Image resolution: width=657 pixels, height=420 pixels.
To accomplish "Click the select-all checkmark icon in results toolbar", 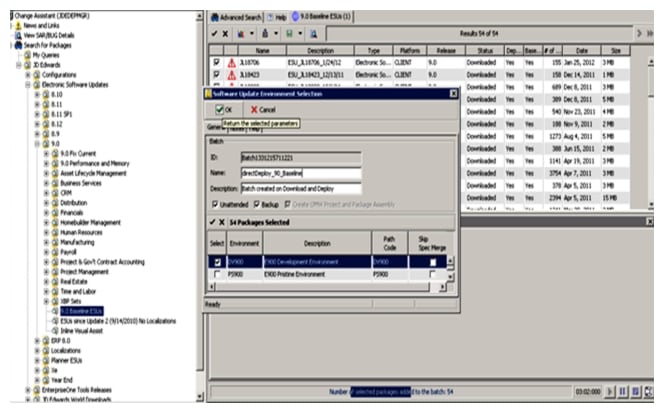I will click(214, 34).
